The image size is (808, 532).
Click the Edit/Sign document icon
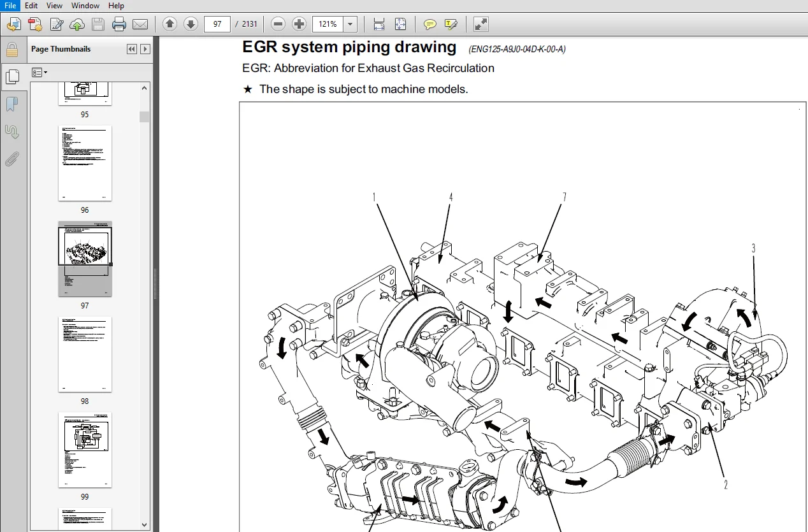coord(56,24)
